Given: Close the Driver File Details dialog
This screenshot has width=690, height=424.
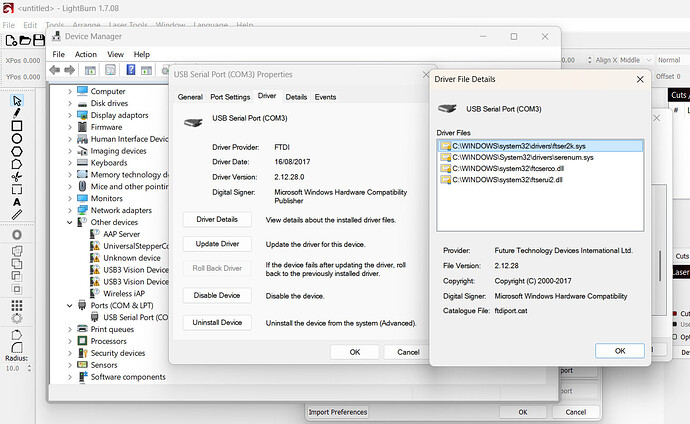Looking at the screenshot, I should tap(640, 79).
